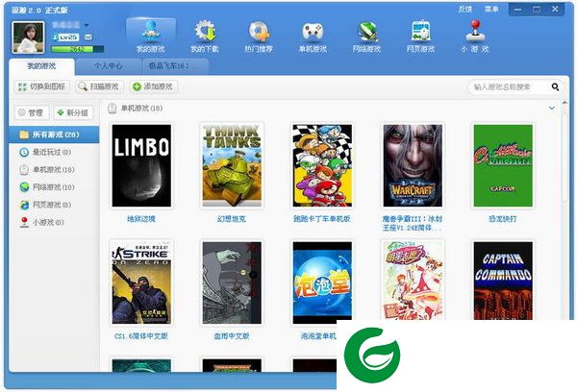Open Counter-Strike game cover
Viewport: 577px width, 392px height.
click(141, 282)
